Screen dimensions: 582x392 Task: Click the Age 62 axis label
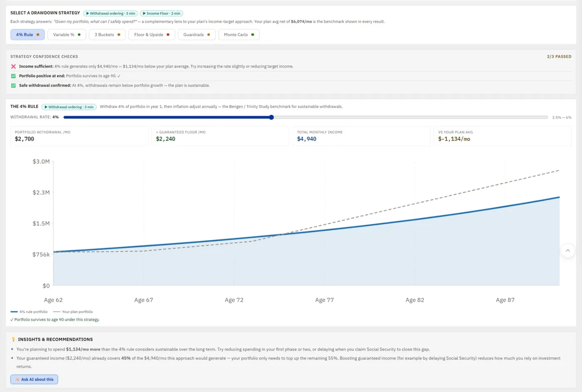[x=53, y=300]
